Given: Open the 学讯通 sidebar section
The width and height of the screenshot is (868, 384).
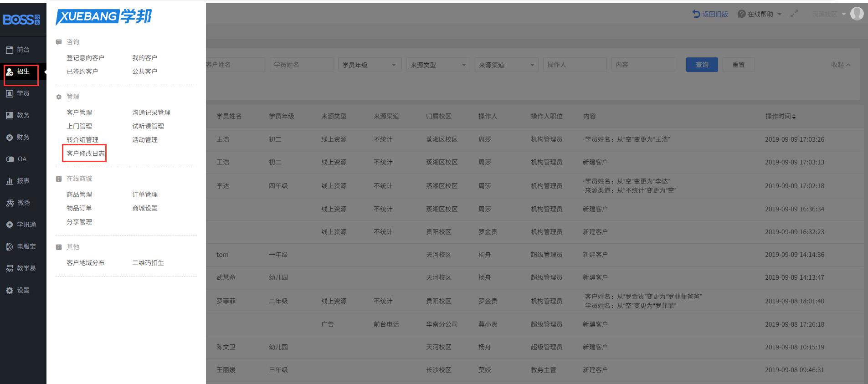Looking at the screenshot, I should coord(21,225).
